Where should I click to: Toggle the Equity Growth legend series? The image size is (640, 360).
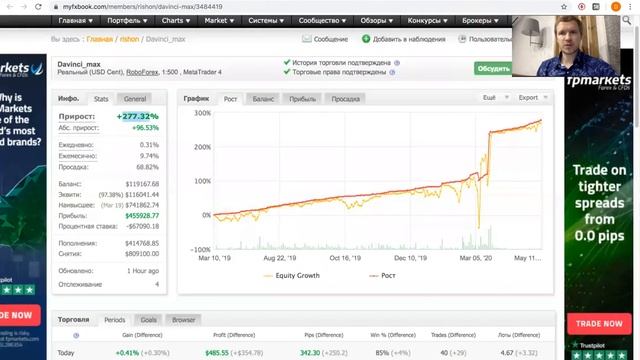pos(292,276)
